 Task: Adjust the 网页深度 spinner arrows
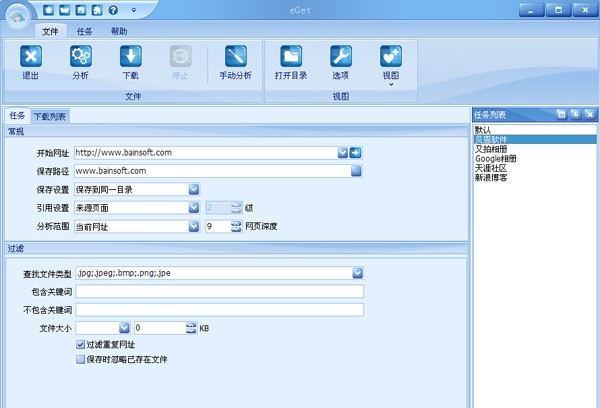pyautogui.click(x=236, y=227)
